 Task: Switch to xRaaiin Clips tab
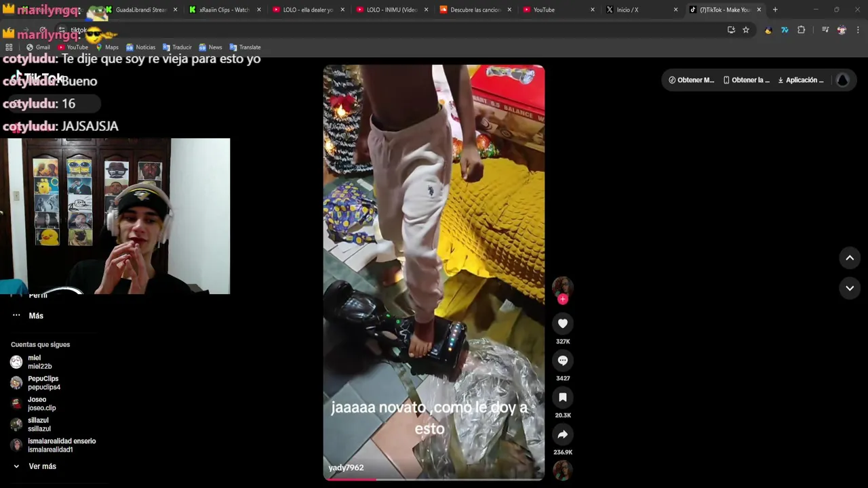(x=224, y=9)
